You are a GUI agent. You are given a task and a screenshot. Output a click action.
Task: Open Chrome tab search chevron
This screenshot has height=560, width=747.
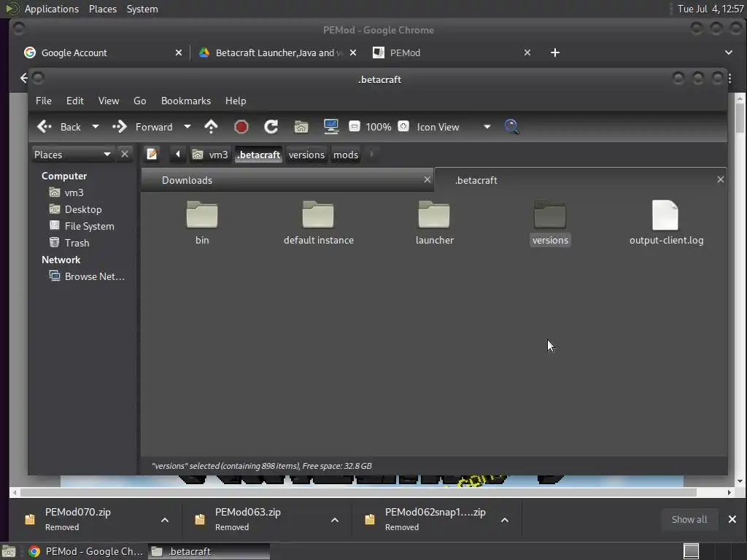pos(729,52)
